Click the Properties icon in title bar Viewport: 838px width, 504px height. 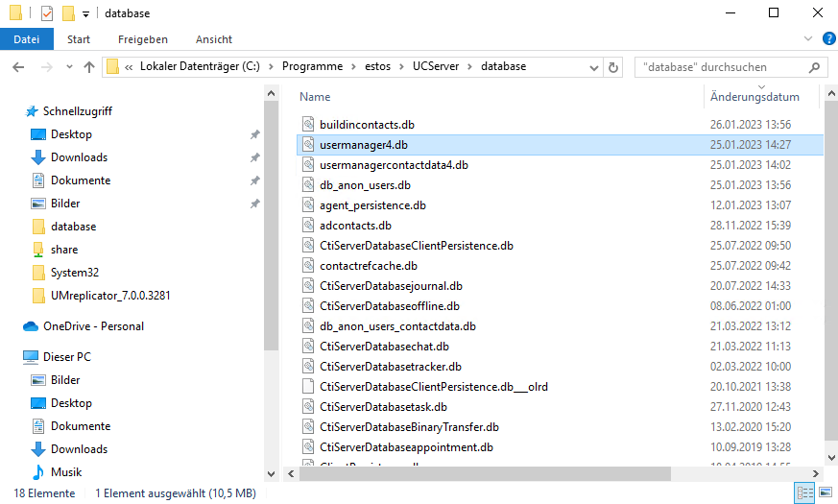click(x=47, y=13)
